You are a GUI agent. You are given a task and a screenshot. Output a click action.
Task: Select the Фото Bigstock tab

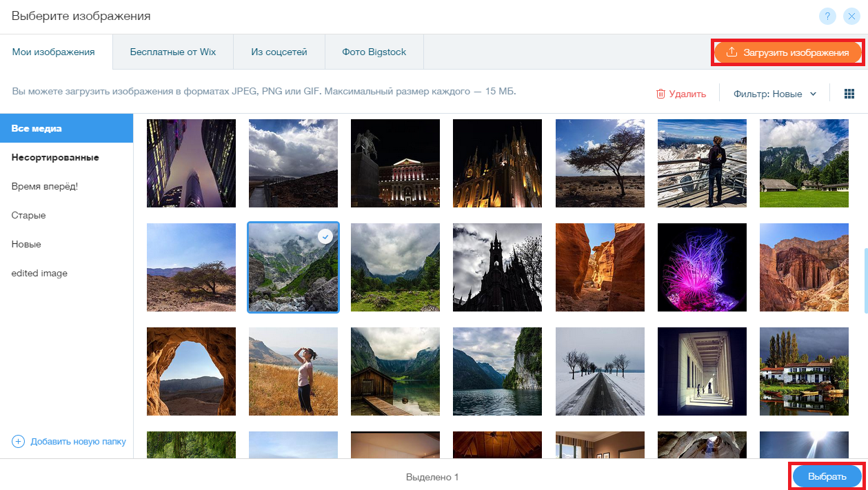374,52
